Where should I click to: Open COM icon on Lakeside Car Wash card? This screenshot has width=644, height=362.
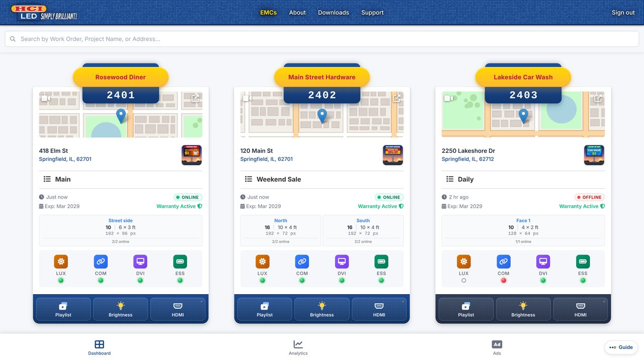coord(504,261)
